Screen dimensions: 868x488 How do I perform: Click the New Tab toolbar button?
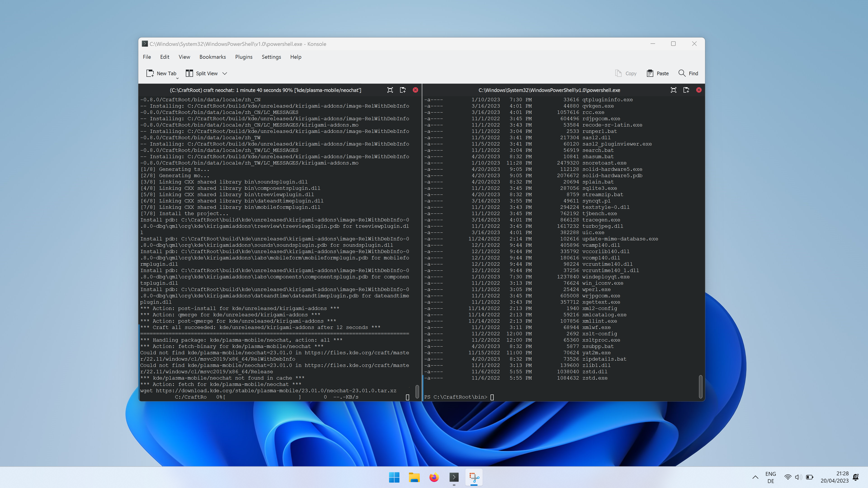pyautogui.click(x=161, y=73)
